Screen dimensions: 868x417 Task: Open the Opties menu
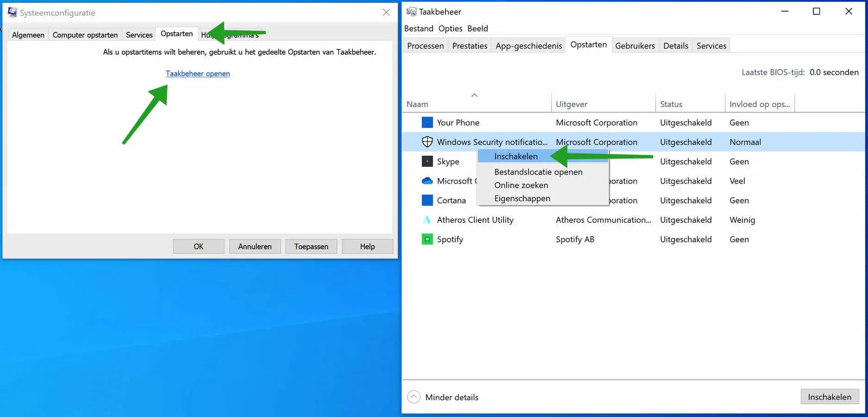coord(450,28)
